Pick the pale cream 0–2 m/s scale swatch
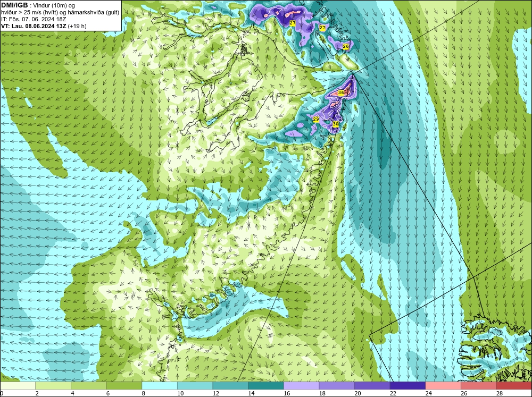532x397 pixels. pos(18,386)
